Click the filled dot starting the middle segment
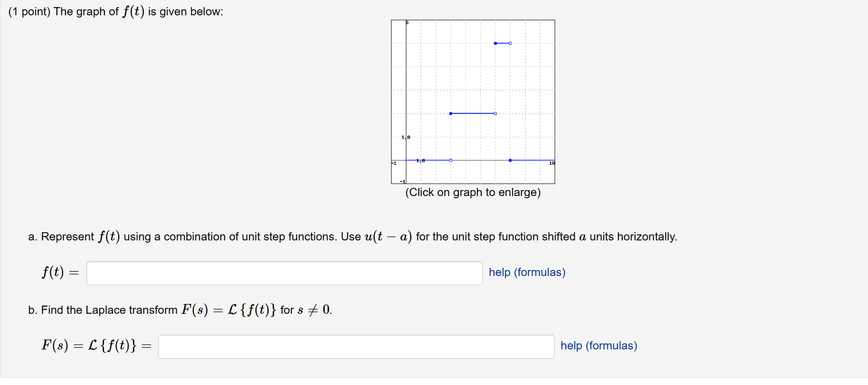868x385 pixels. tap(451, 113)
